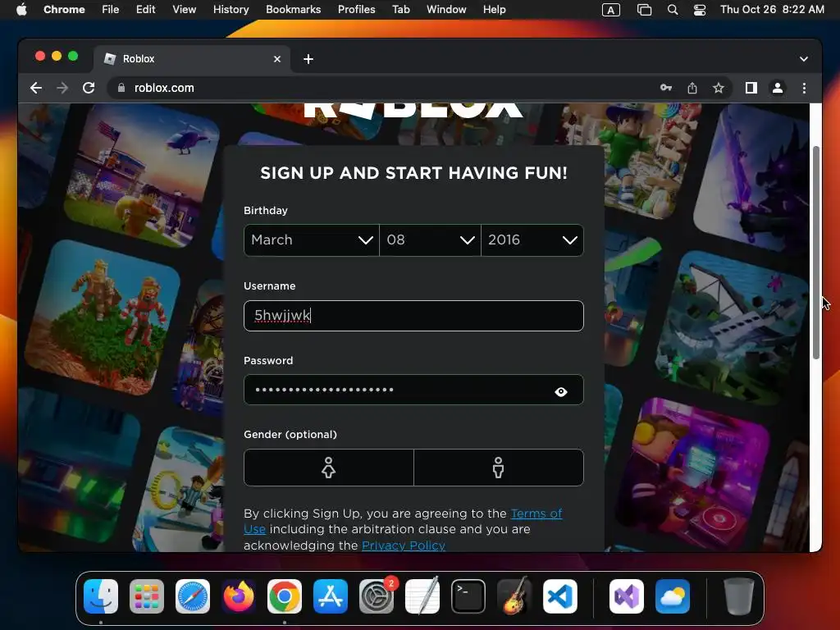The height and width of the screenshot is (630, 840).
Task: Open the Weather app from the Dock
Action: point(673,596)
